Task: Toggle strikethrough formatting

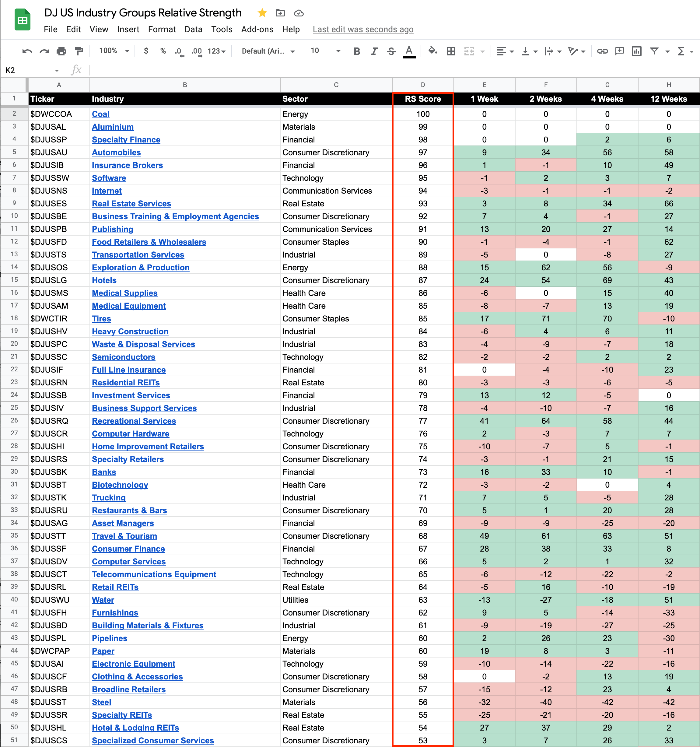Action: (x=391, y=51)
